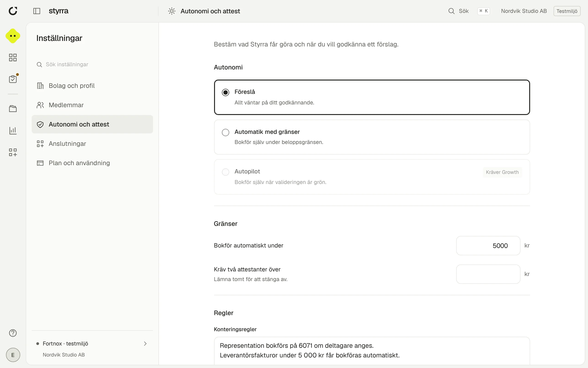Focus the Sök inställningar search field
The width and height of the screenshot is (588, 368).
92,64
